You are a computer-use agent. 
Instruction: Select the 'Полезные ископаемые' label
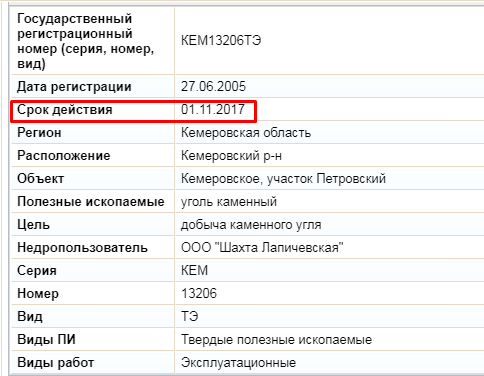[x=91, y=202]
